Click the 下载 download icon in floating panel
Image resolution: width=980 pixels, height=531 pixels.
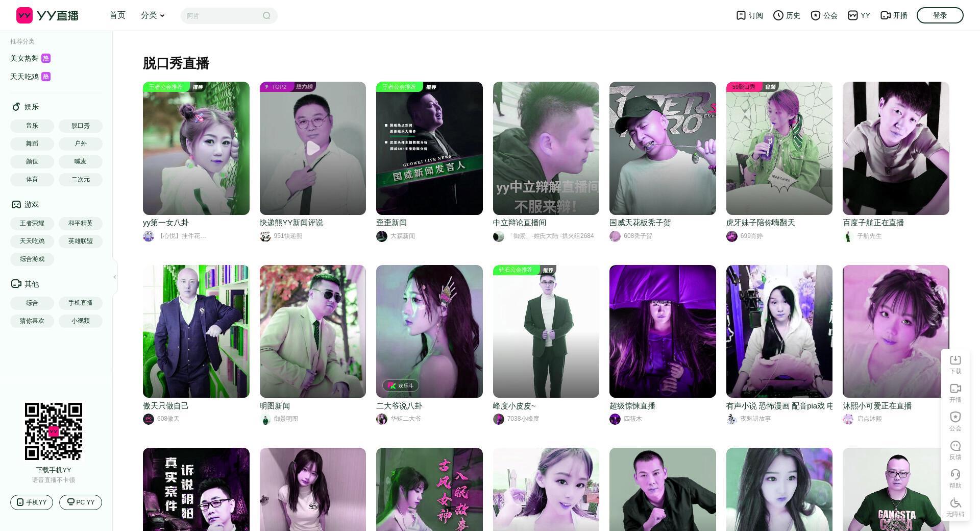coord(955,360)
